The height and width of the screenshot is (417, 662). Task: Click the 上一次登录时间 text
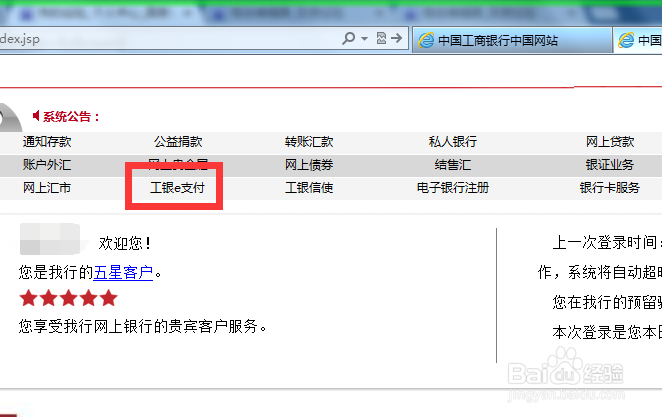(x=605, y=243)
